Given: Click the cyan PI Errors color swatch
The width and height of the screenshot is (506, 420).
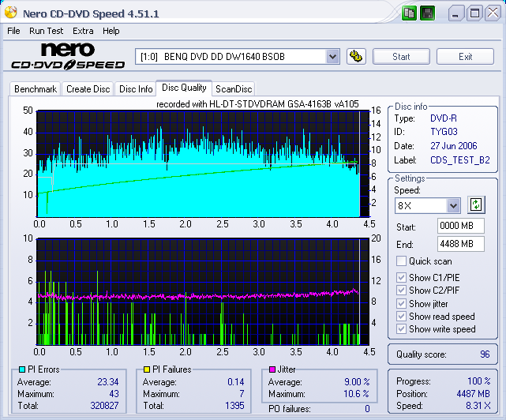Looking at the screenshot, I should pos(21,369).
